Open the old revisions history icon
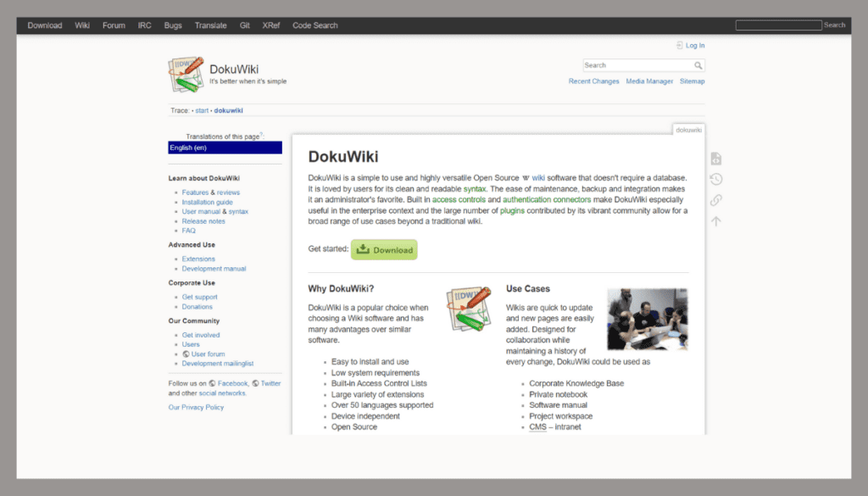 pyautogui.click(x=715, y=180)
